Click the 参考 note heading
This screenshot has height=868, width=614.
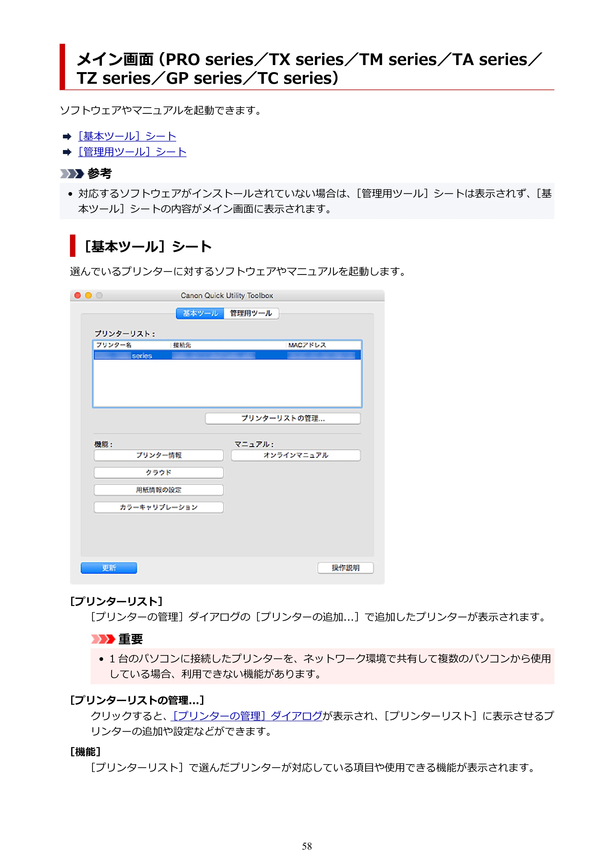(99, 174)
